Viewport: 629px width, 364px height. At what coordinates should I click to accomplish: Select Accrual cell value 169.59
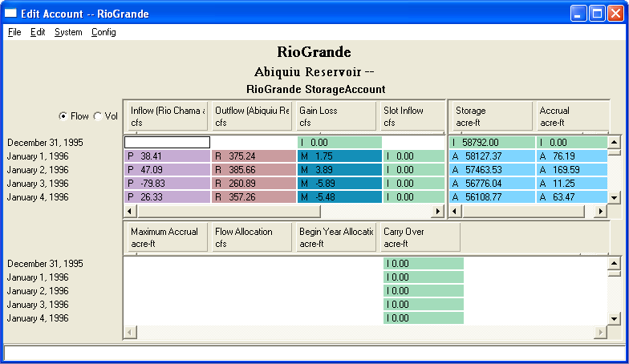(571, 170)
